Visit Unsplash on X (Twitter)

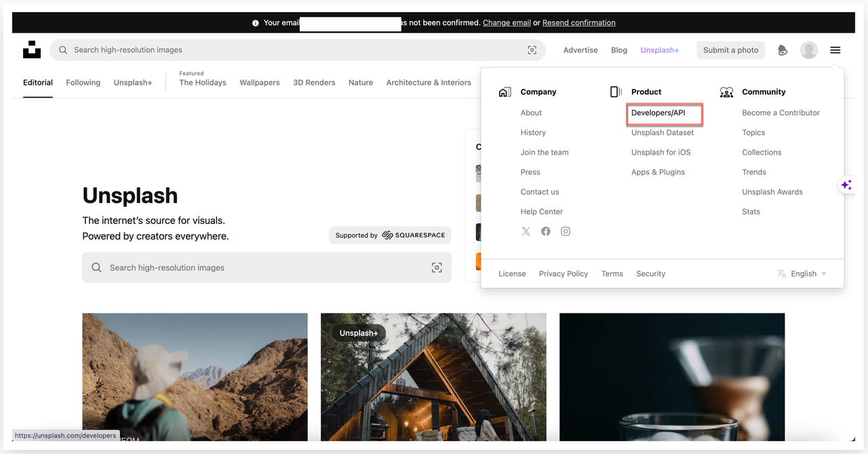click(x=526, y=231)
